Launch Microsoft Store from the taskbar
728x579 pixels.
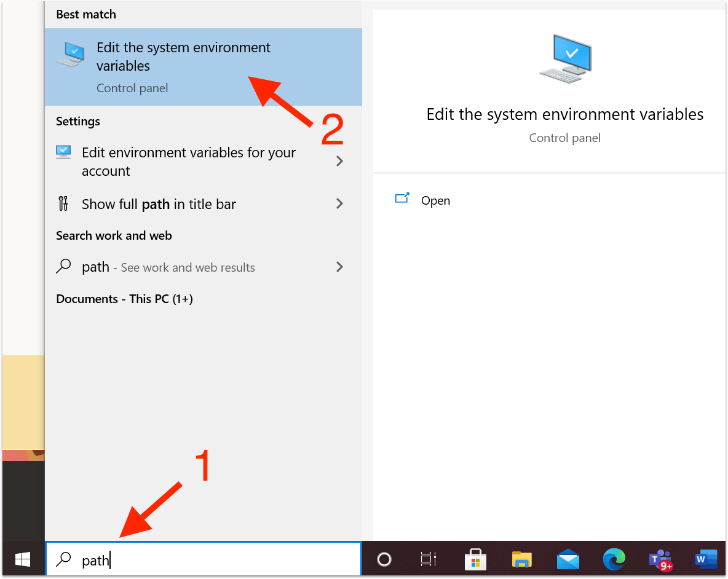click(475, 559)
